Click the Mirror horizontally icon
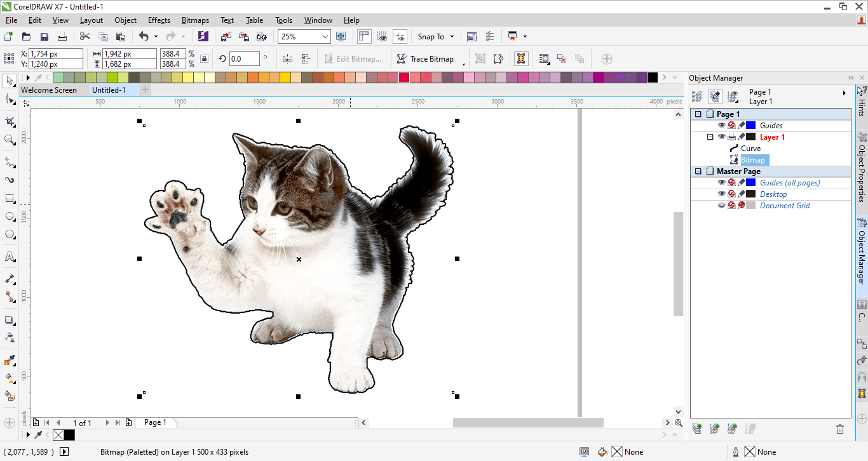868x461 pixels. (287, 58)
